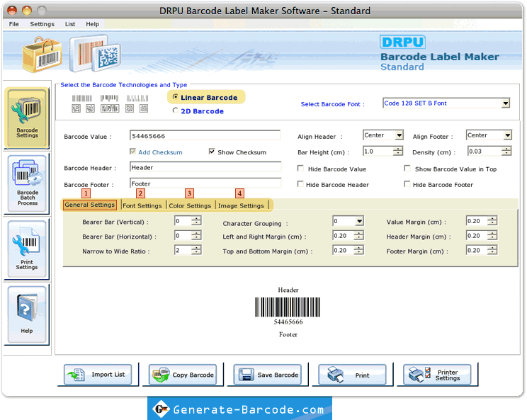This screenshot has height=420, width=527.
Task: Click the wide PDF-style 2D sample icon
Action: pos(110,108)
